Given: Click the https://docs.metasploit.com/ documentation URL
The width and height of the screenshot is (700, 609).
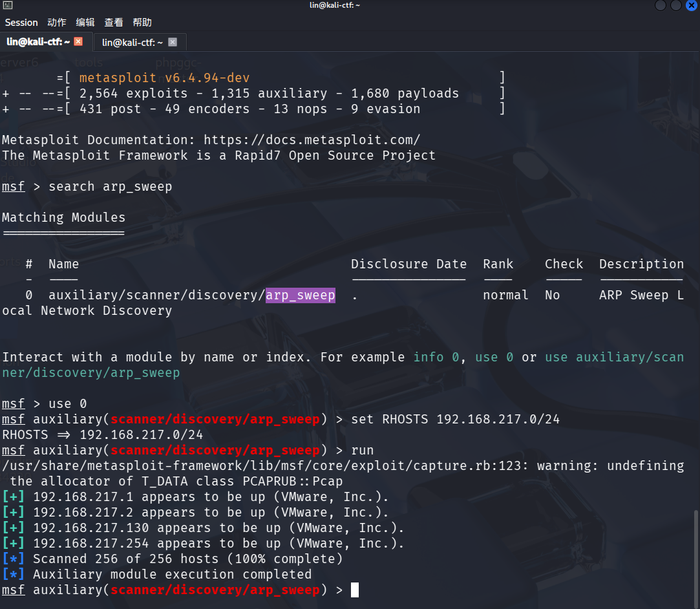Looking at the screenshot, I should pos(312,140).
